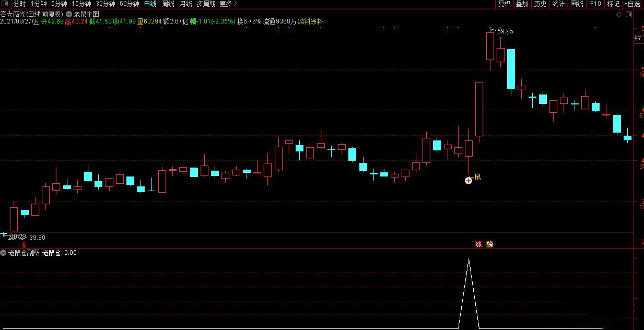Screen dimensions: 644x330
Task: Click the 画线 drawing tools button
Action: [577, 4]
